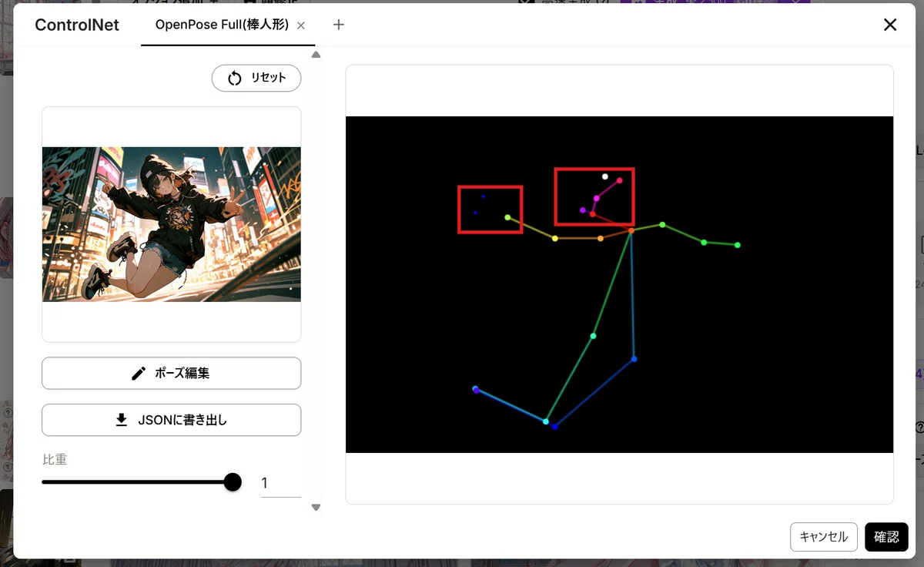
Task: Select the OpenPose Full(棒人形) tab
Action: click(x=222, y=25)
